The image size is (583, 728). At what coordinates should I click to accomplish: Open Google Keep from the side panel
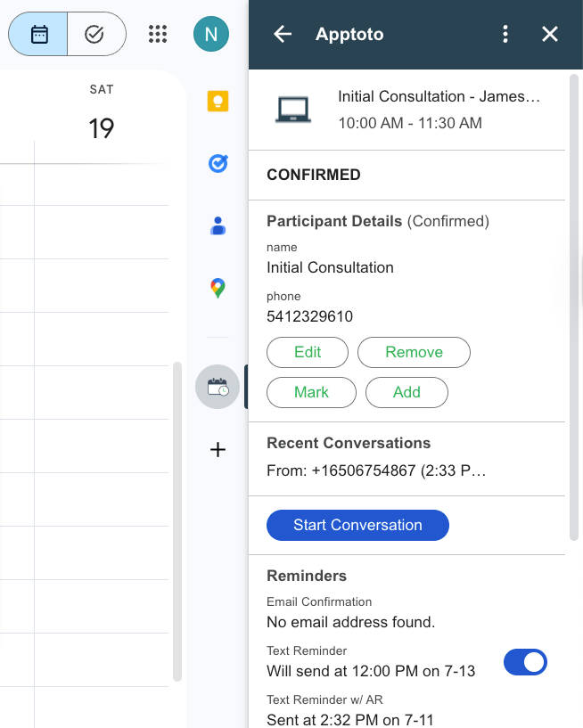(x=218, y=101)
